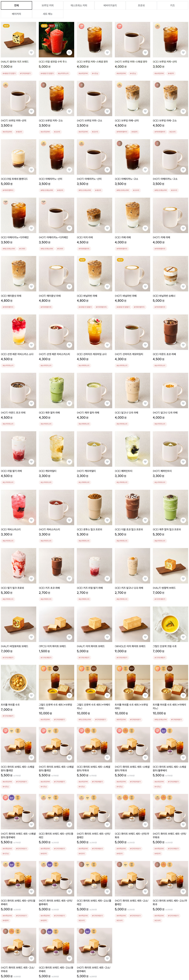189x980 pixels.
Task: Favorite the (ICE) 리얼 생과일 수박 주스 heart
Action: tap(69, 53)
